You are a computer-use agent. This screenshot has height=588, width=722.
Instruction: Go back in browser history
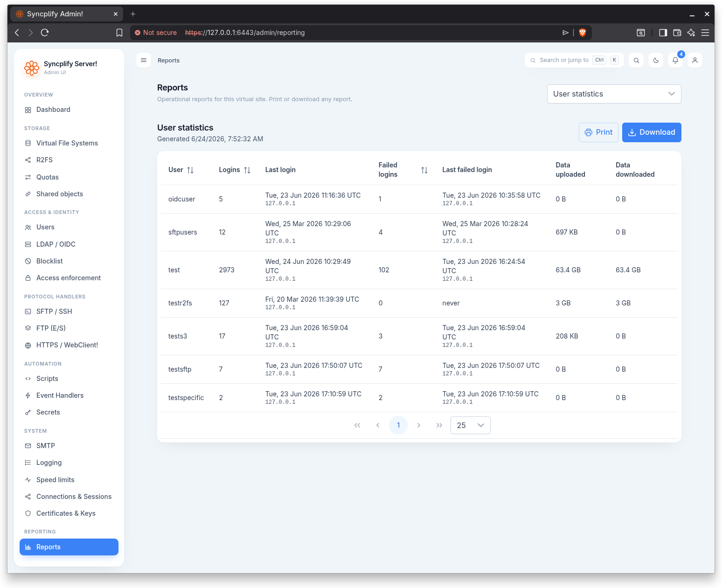pyautogui.click(x=17, y=33)
